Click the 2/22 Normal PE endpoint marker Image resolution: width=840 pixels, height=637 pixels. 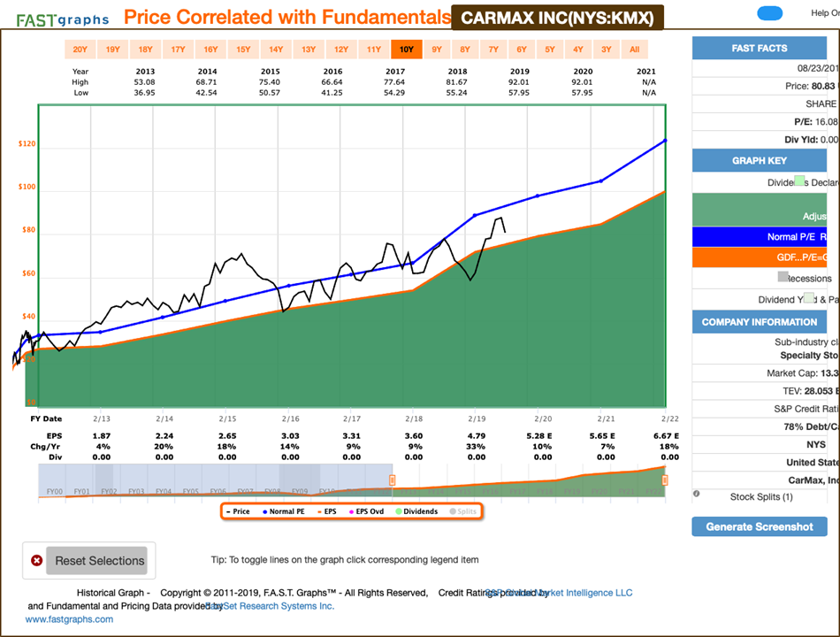click(x=665, y=141)
